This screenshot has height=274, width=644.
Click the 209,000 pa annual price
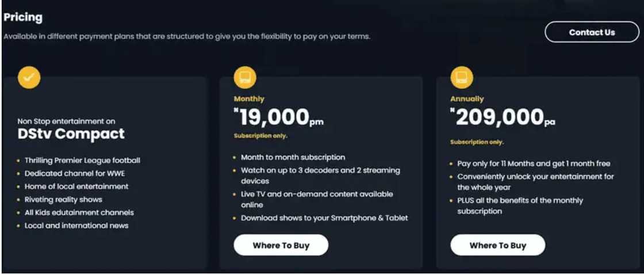[503, 117]
